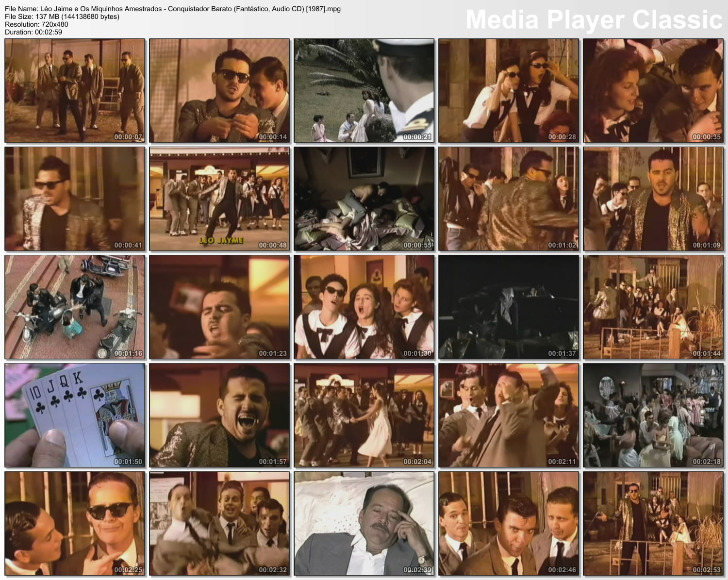Select the thumbnail stamped 00:00:41

(75, 199)
